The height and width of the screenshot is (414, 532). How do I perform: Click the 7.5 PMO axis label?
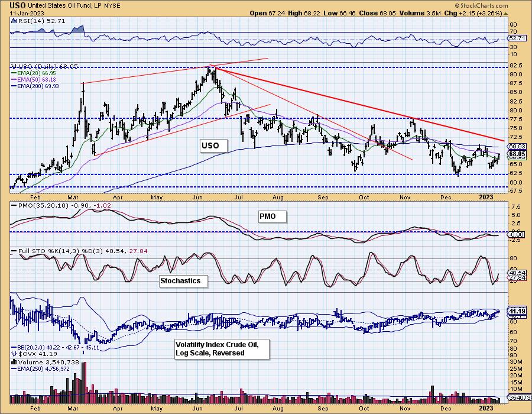515,206
